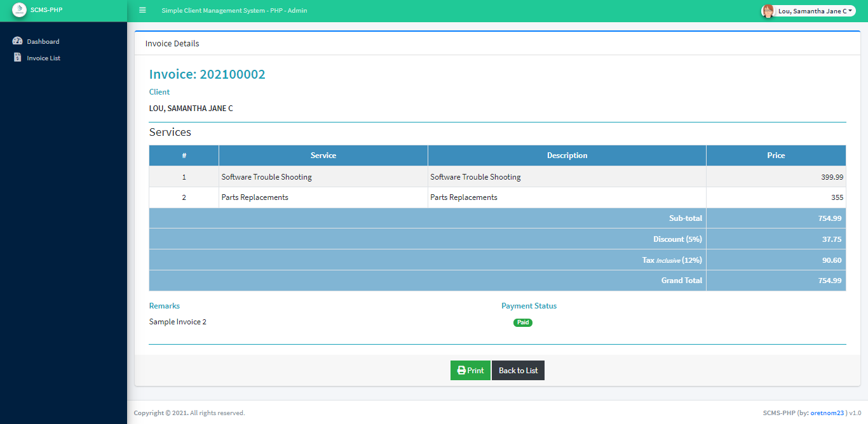Click the 'Tax Inclusive (12%)' label
This screenshot has width=868, height=424.
672,260
